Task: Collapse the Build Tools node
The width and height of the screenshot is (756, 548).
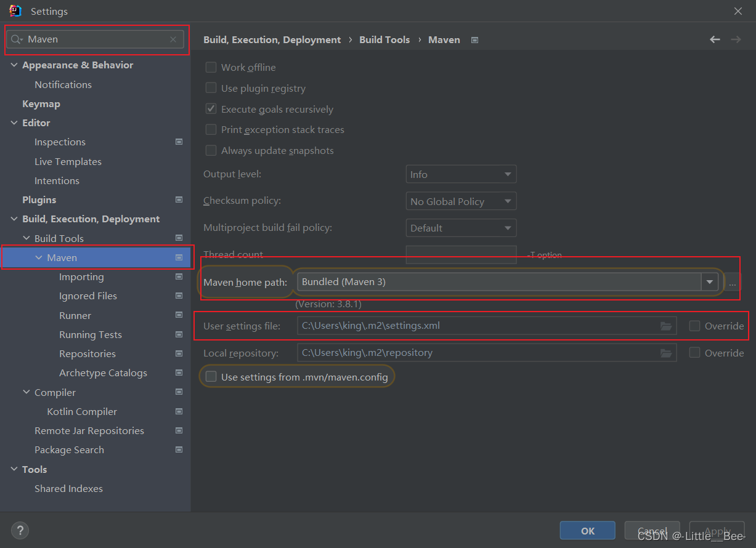Action: tap(26, 239)
